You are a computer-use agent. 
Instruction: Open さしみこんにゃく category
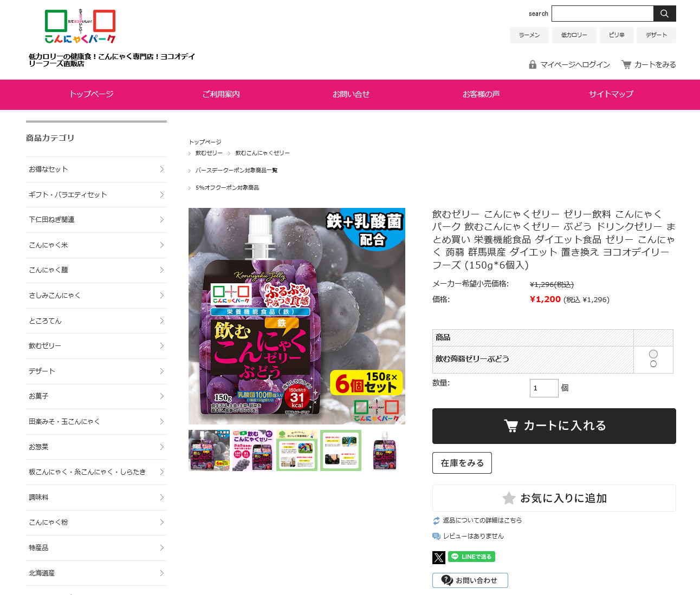96,296
